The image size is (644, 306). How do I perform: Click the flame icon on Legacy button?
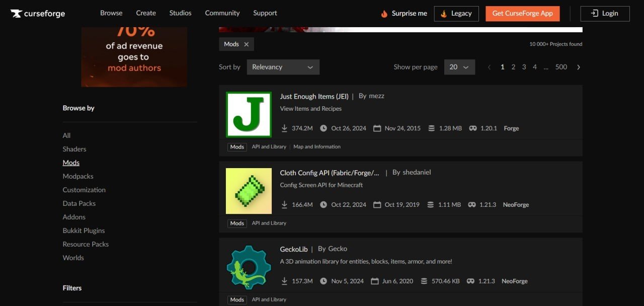(x=444, y=14)
